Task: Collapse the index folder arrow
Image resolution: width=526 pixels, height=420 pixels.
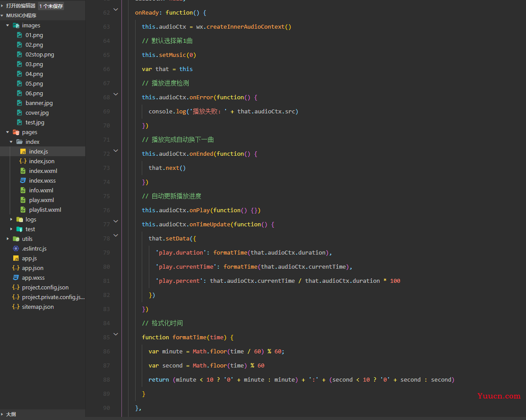Action: coord(11,142)
